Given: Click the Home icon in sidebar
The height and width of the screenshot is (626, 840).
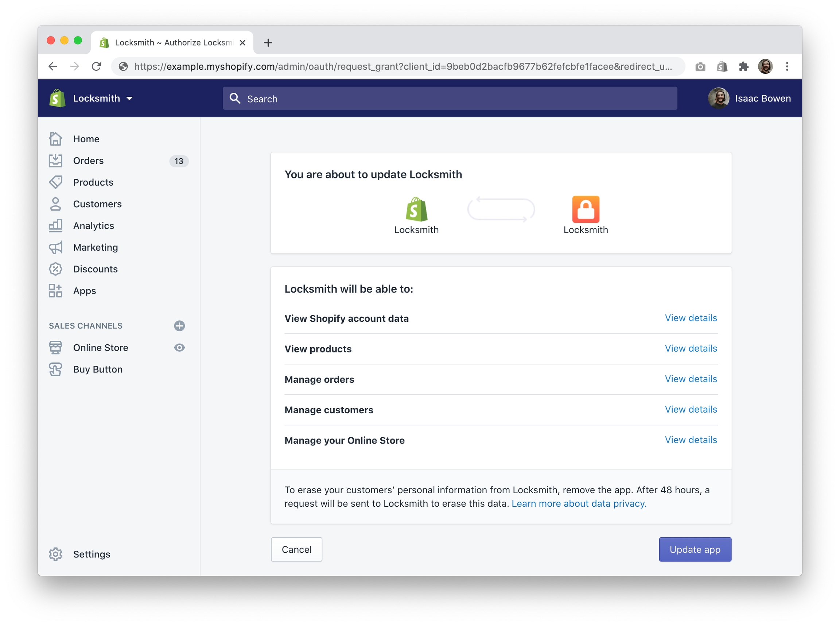Looking at the screenshot, I should [x=55, y=139].
